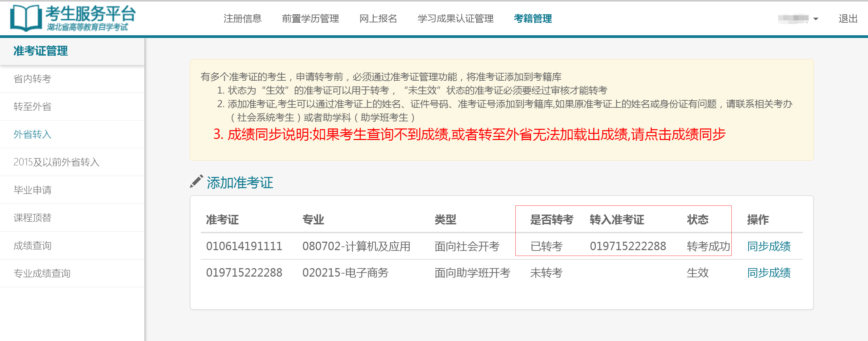Select 学习成果认证管理 in the top menu
Screen dimensions: 868x341
(x=455, y=19)
